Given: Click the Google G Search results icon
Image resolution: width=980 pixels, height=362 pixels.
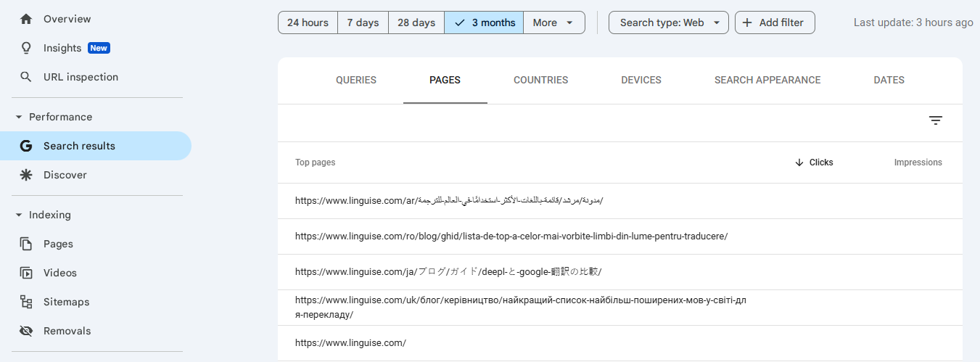Looking at the screenshot, I should click(x=26, y=146).
